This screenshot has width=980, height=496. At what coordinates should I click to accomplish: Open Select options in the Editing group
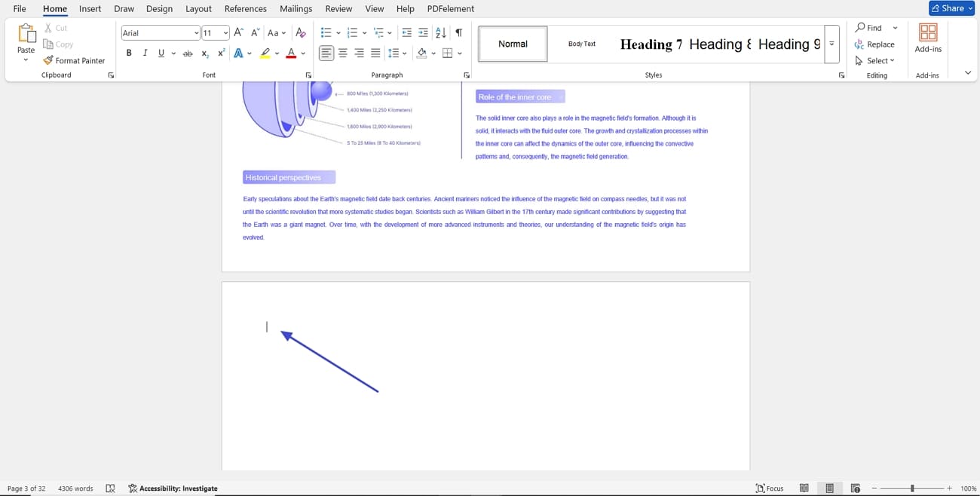click(x=874, y=60)
